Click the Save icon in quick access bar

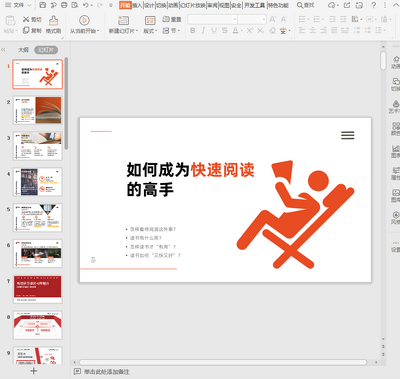[x=43, y=5]
